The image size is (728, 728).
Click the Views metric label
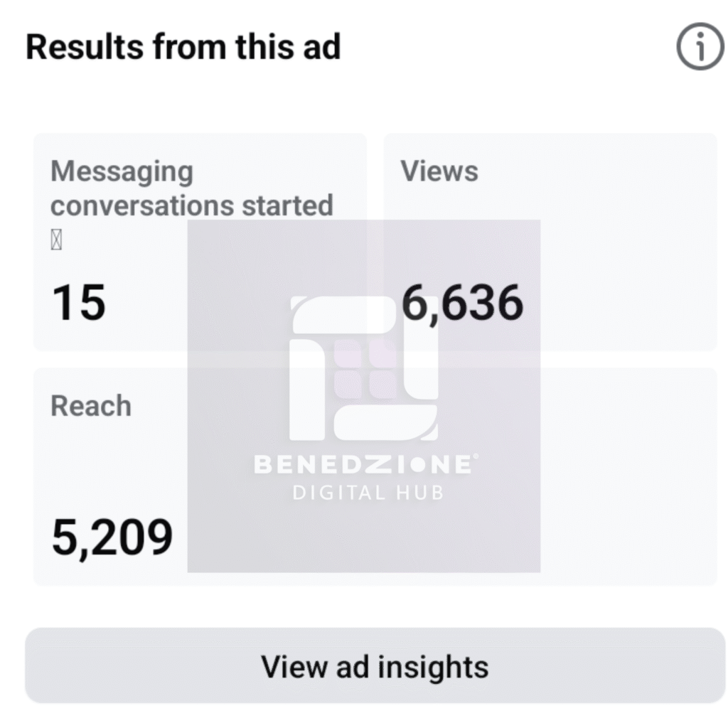[x=439, y=171]
